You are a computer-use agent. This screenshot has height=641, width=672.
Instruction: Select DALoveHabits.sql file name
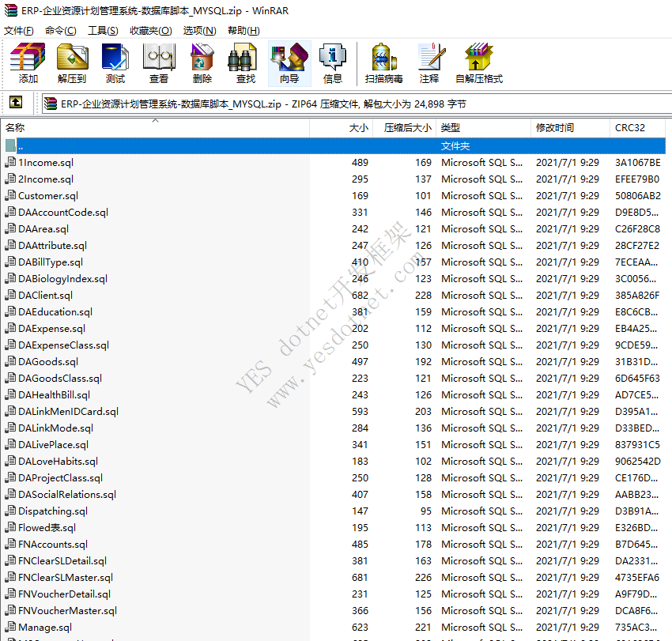(58, 462)
